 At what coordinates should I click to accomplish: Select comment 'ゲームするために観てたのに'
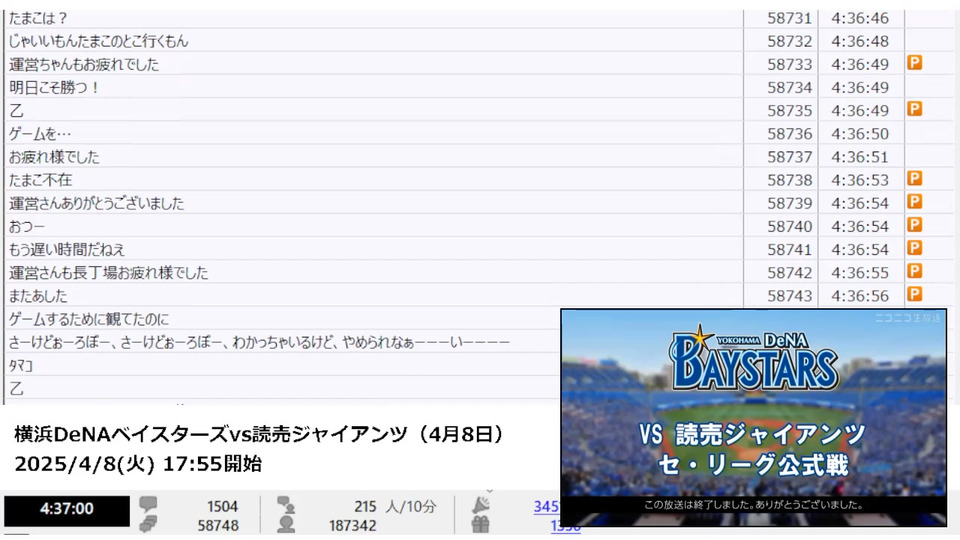(x=89, y=319)
